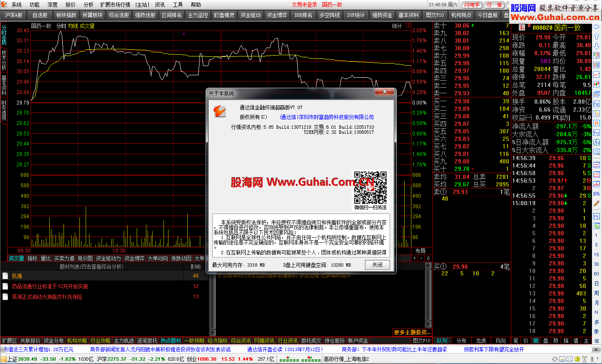Viewport: 602px width, 364px height.
Task: Click the red L badge beside stock code
Action: click(x=522, y=28)
